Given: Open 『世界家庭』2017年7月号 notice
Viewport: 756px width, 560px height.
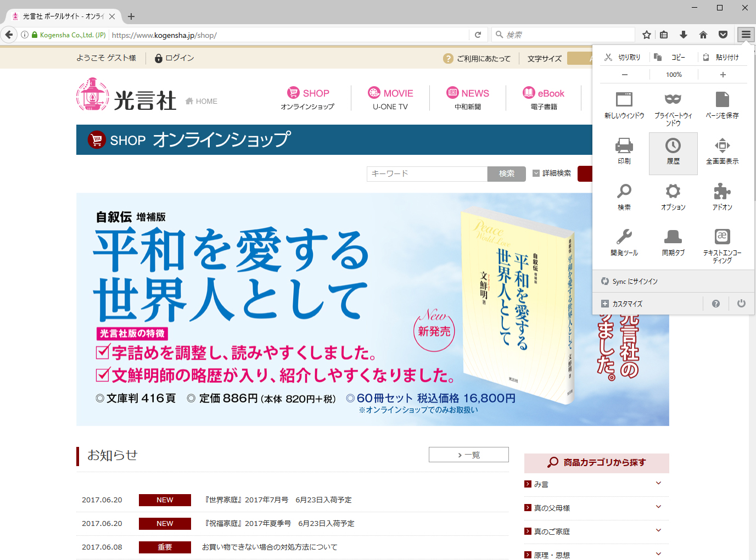Looking at the screenshot, I should click(x=277, y=500).
